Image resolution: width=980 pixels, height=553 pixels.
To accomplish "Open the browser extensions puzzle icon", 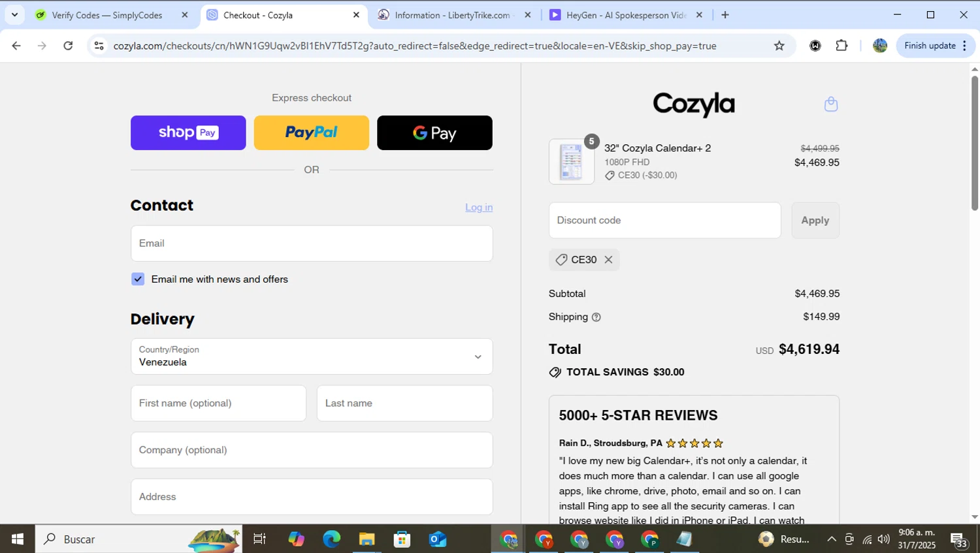I will coord(841,46).
